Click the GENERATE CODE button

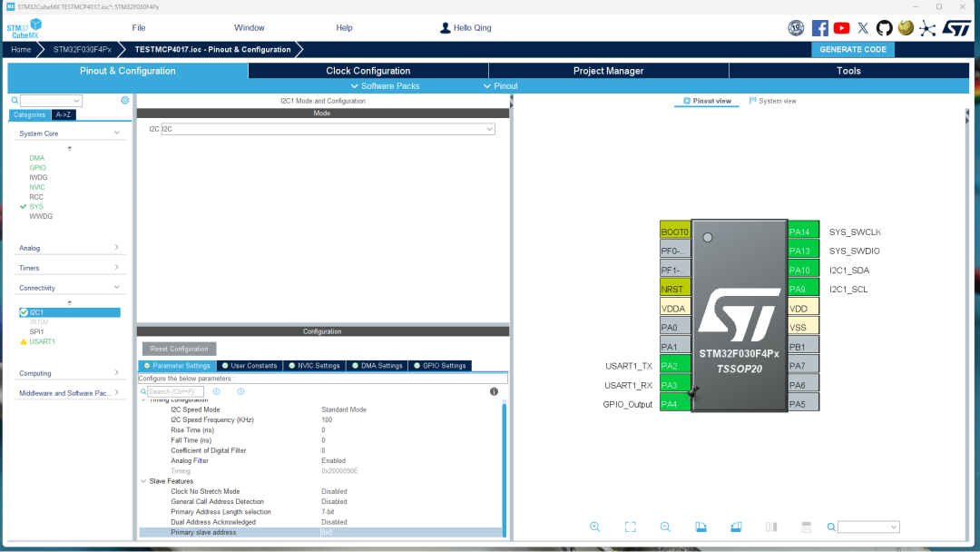853,49
